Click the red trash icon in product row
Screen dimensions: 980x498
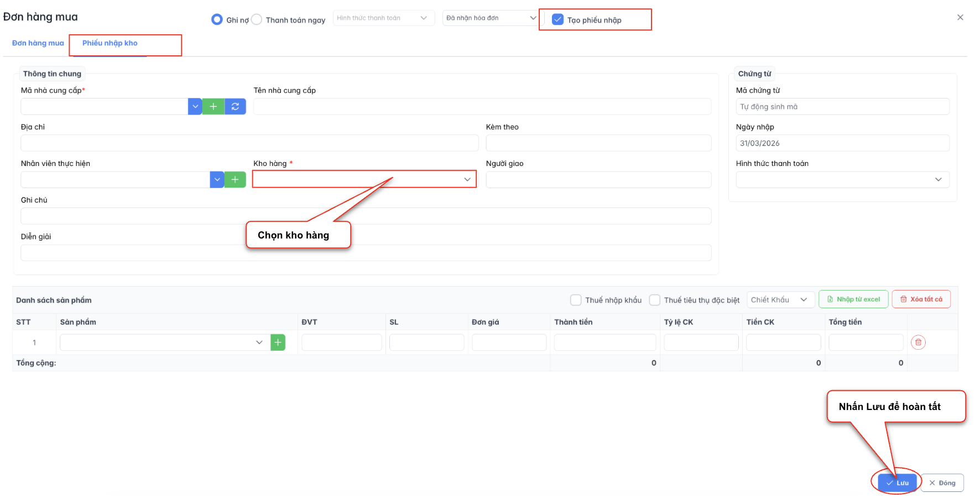pos(918,343)
